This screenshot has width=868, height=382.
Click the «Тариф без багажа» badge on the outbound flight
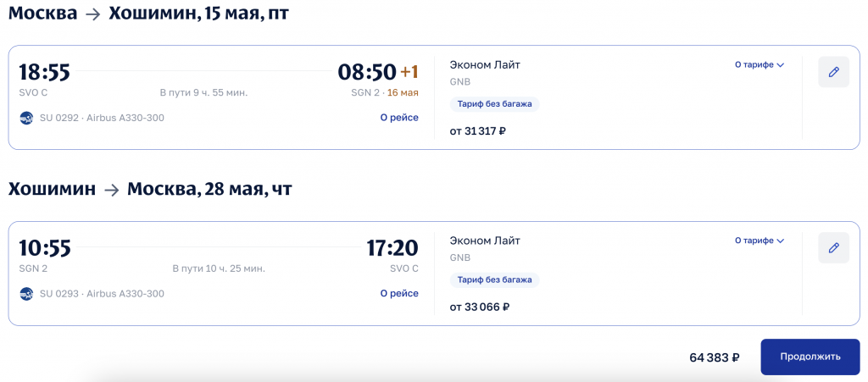click(494, 104)
